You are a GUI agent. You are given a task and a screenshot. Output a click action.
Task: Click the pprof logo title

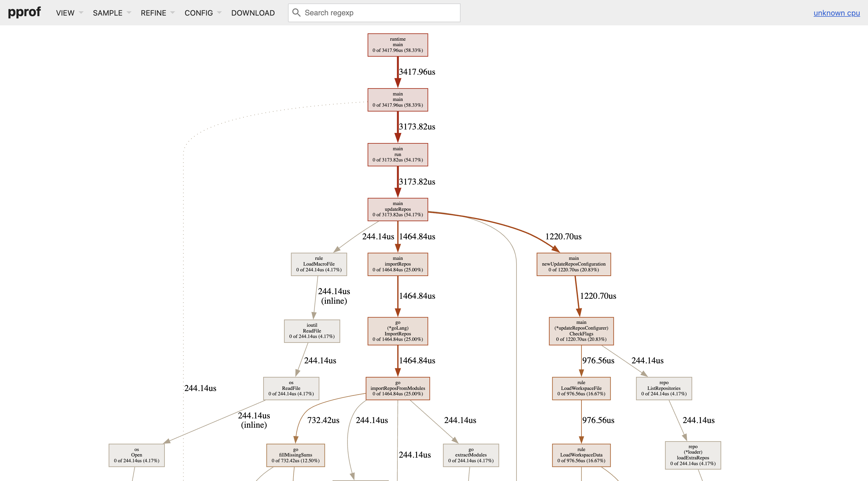pos(24,12)
